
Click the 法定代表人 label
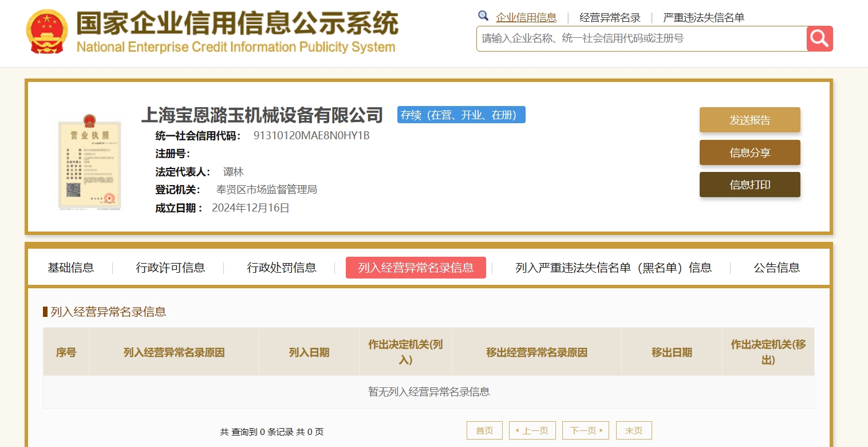point(183,172)
